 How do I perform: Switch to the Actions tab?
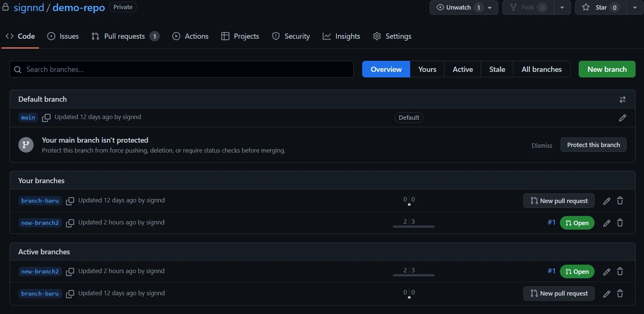pyautogui.click(x=190, y=36)
